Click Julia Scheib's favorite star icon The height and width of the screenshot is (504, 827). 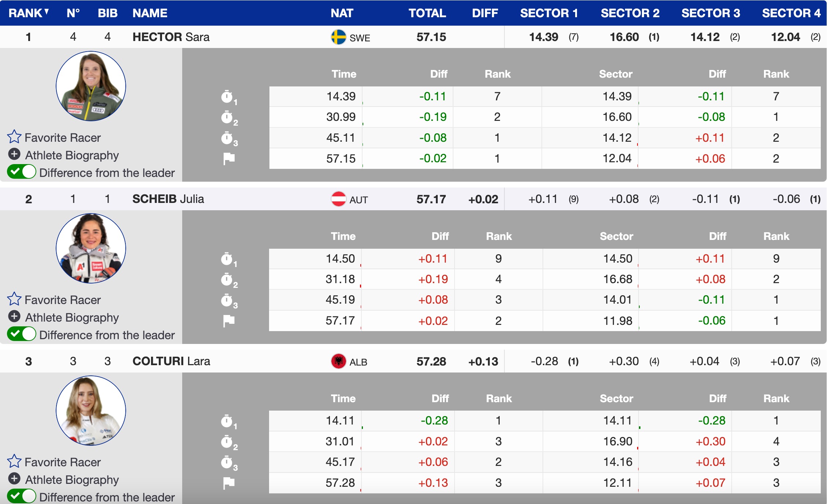point(14,299)
